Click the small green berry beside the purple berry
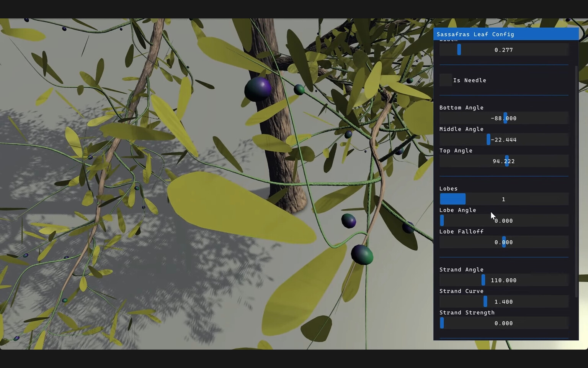The image size is (588, 368). 299,90
